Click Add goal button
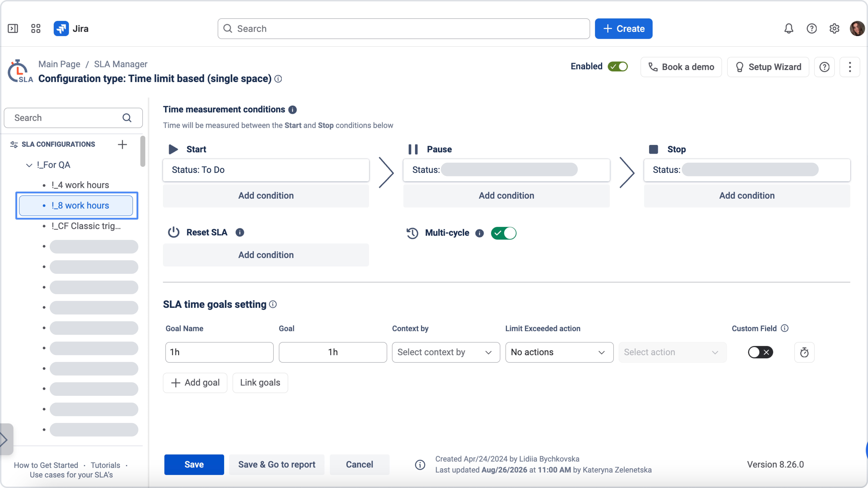Screen dimensions: 868x488 tap(195, 383)
